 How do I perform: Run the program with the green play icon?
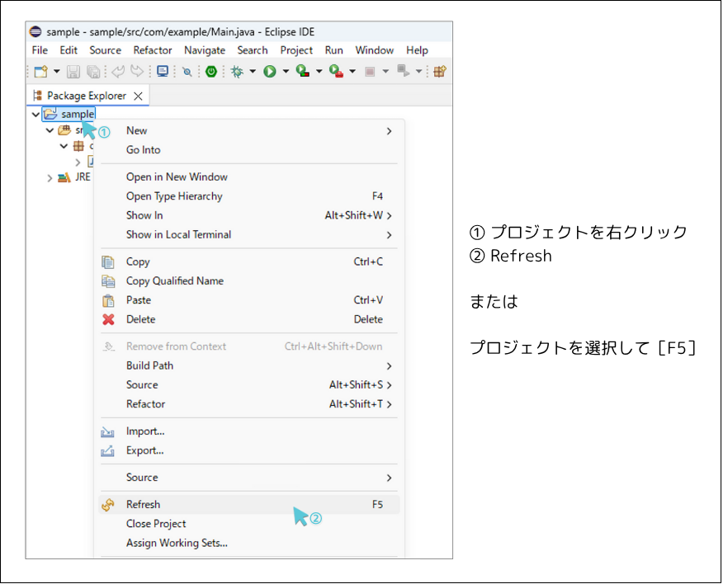[x=270, y=72]
